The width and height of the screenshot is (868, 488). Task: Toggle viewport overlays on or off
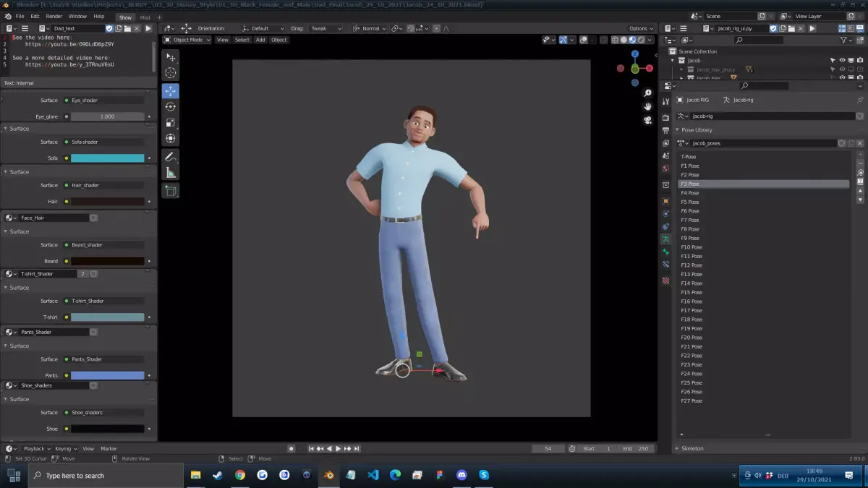(x=584, y=40)
